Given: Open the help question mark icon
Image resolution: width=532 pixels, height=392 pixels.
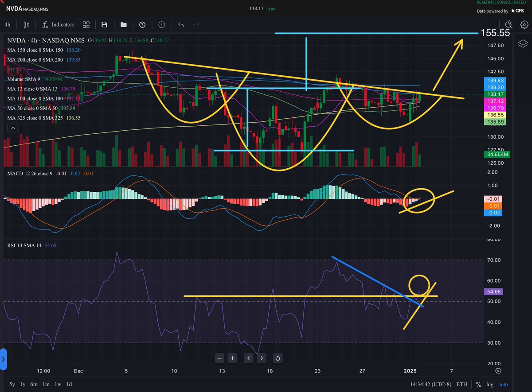Looking at the screenshot, I should 142,25.
